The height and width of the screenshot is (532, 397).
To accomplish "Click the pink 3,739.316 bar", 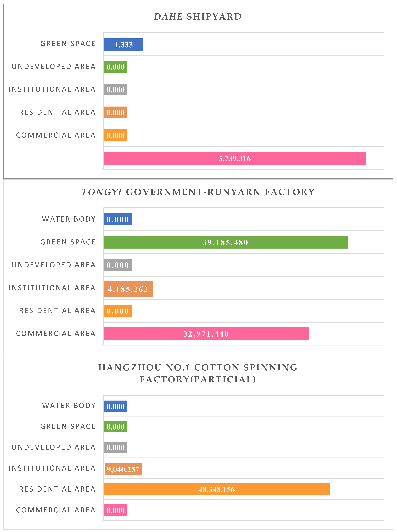I will click(235, 158).
